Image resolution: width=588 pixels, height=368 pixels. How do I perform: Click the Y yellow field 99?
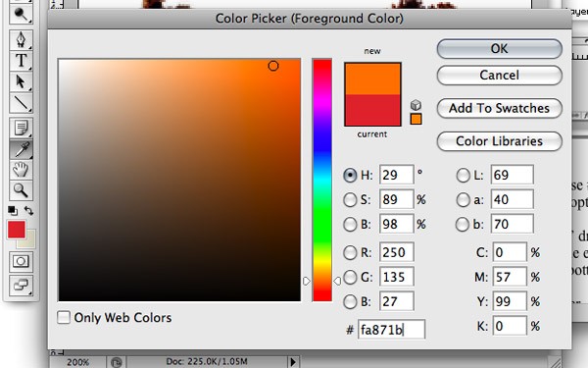[x=510, y=301]
